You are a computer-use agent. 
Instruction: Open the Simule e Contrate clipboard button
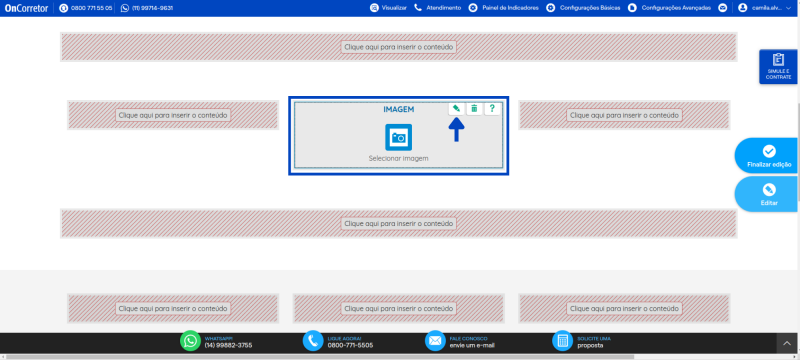[x=778, y=67]
